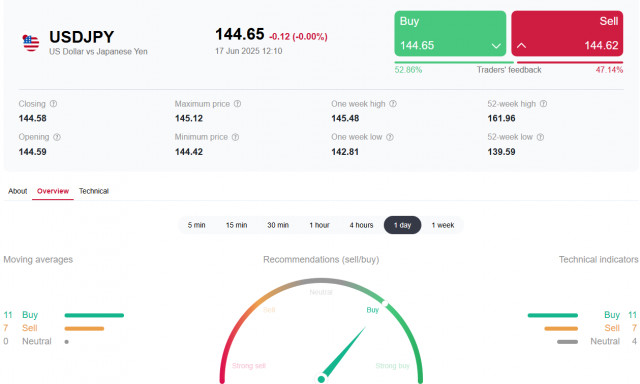Click the red Sell 144.62 button
The height and width of the screenshot is (384, 640).
(567, 33)
